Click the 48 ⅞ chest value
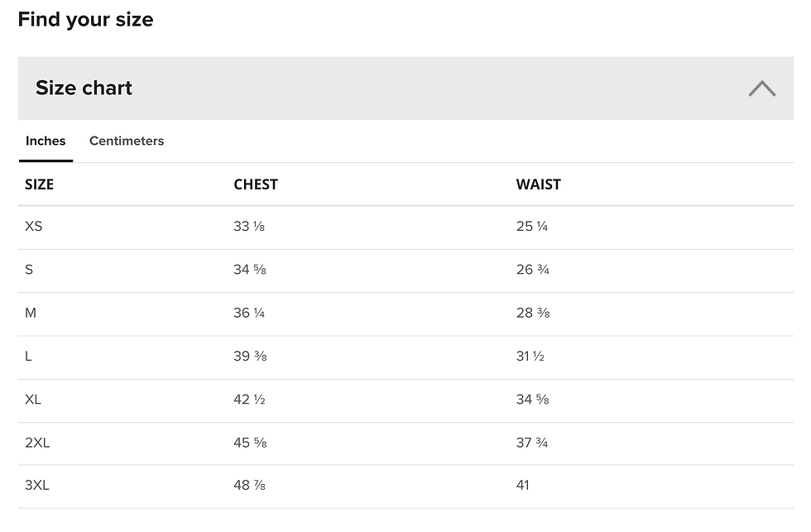The image size is (811, 532). pos(249,486)
